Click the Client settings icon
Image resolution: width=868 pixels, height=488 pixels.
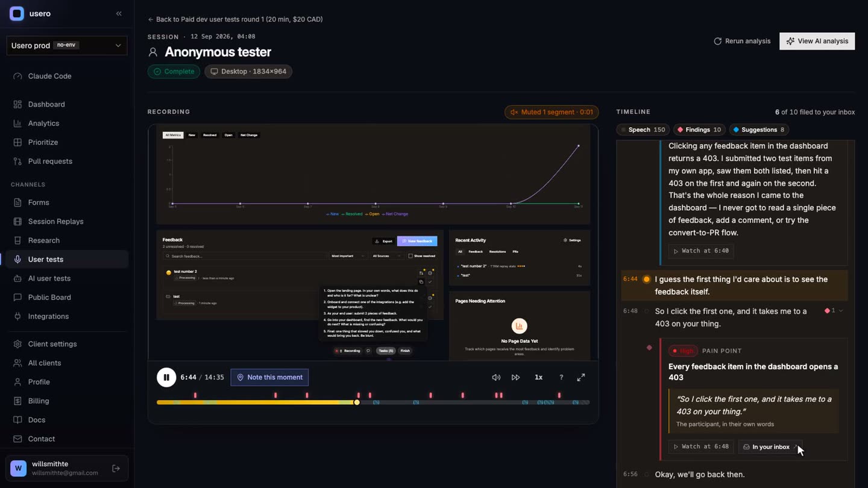(17, 344)
